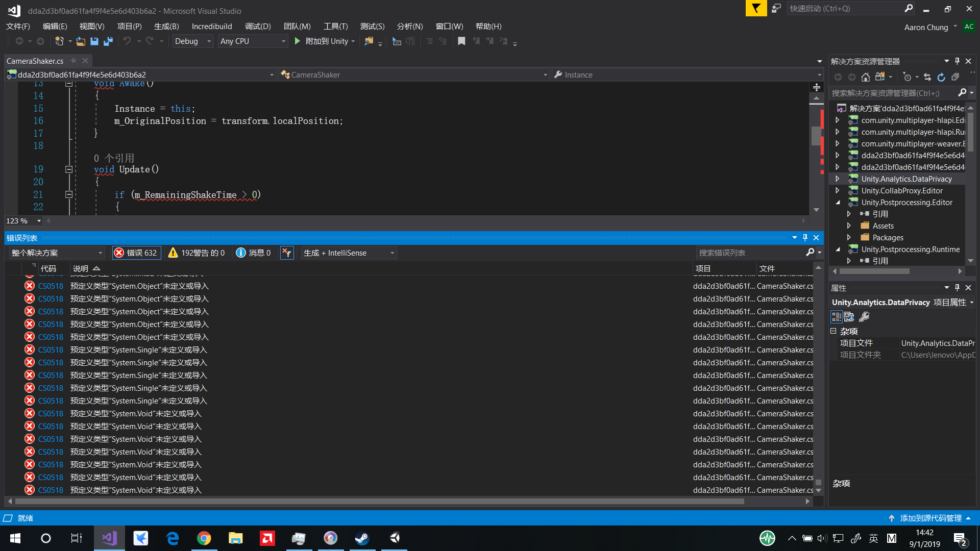Select the CameraShaker.cs document tab
The image size is (980, 551).
35,61
